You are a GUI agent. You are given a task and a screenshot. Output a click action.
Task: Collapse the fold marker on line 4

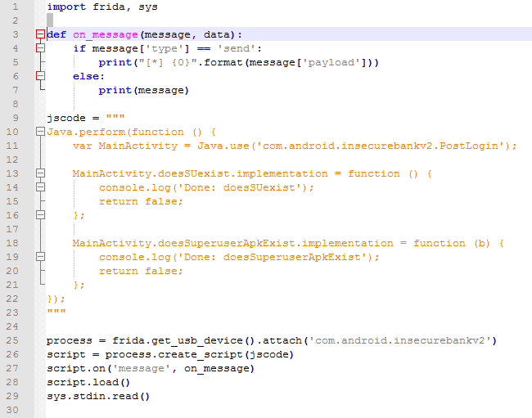[x=40, y=48]
